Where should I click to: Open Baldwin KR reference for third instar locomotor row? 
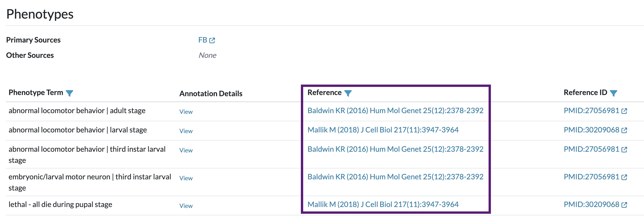coord(395,149)
